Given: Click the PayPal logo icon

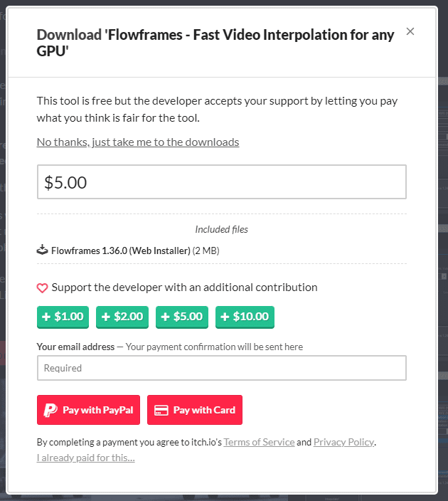Looking at the screenshot, I should 50,410.
